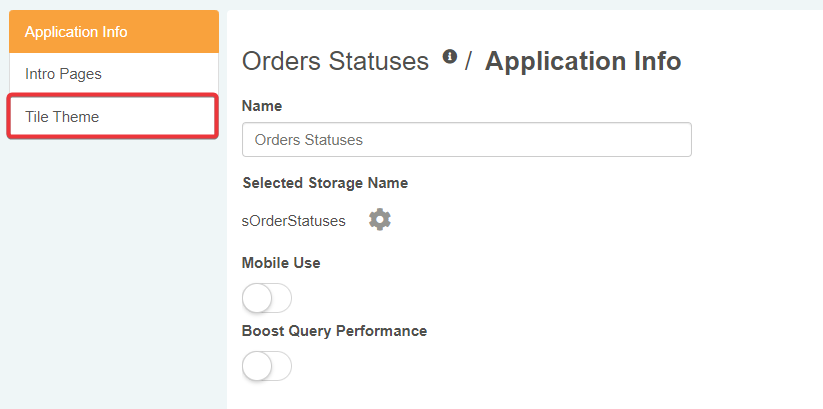Click info icon next to Orders Statuses
Viewport: 823px width, 409px height.
coord(450,57)
